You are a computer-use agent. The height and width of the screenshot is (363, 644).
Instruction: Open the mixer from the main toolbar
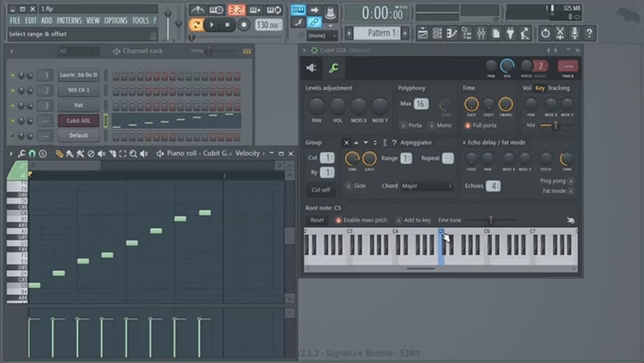coord(481,34)
